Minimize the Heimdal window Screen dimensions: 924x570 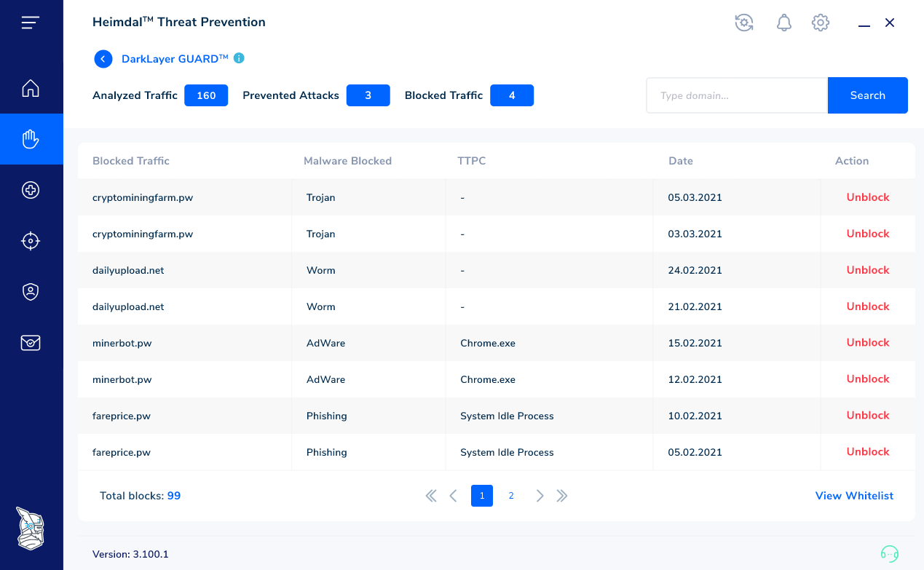pos(864,25)
